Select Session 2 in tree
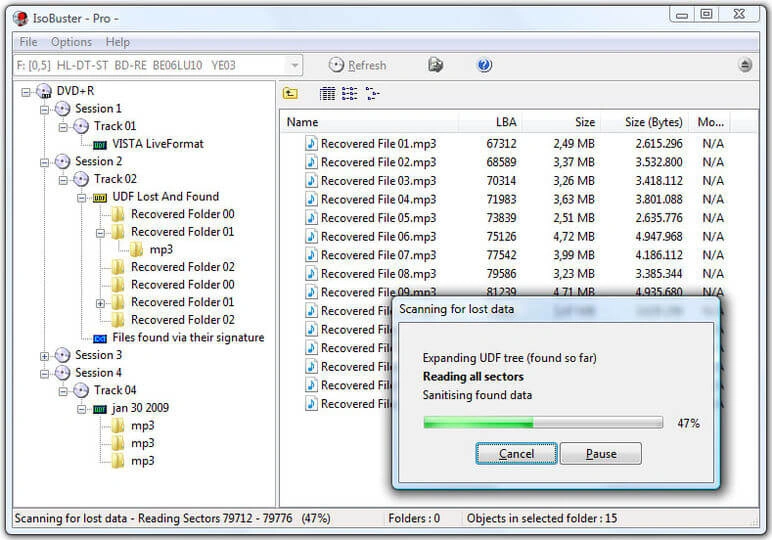This screenshot has width=772, height=540. point(98,161)
